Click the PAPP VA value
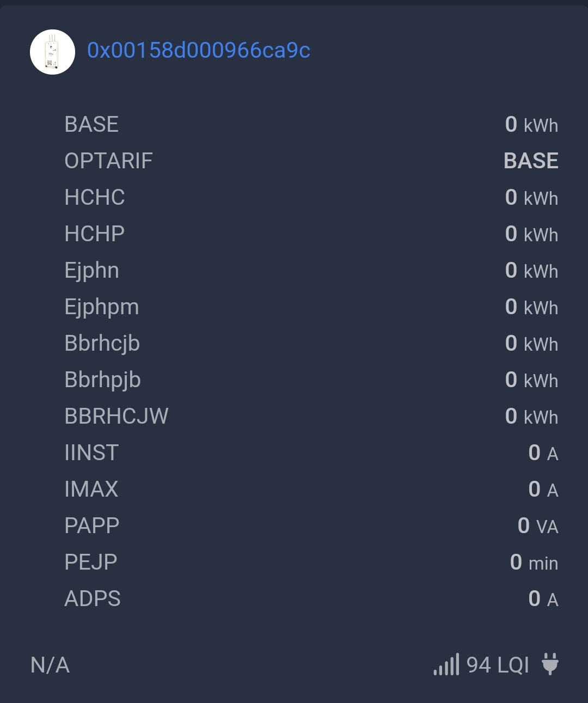The width and height of the screenshot is (588, 703). pos(538,525)
